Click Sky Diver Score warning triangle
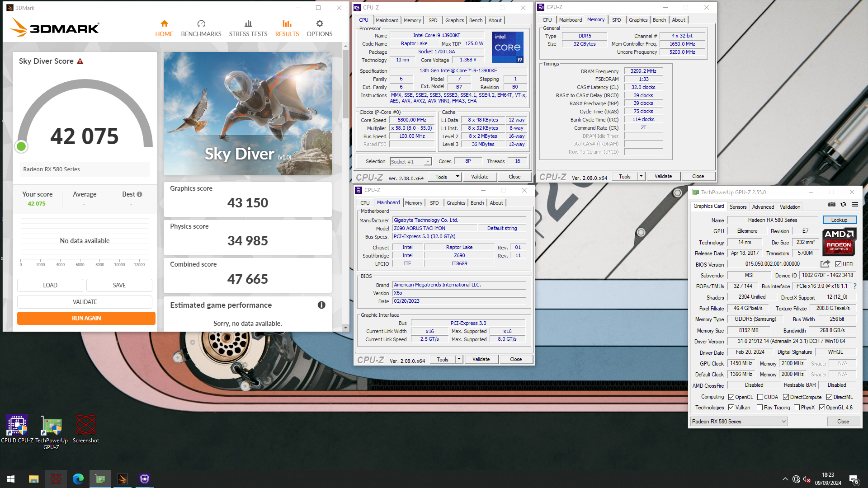Viewport: 868px width, 488px height. tap(80, 61)
